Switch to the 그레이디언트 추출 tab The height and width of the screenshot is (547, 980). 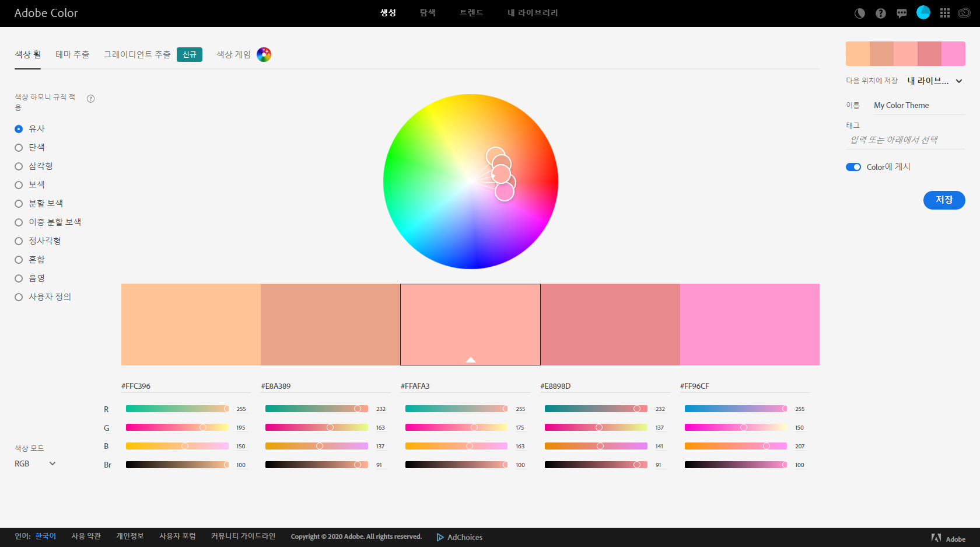pos(137,54)
